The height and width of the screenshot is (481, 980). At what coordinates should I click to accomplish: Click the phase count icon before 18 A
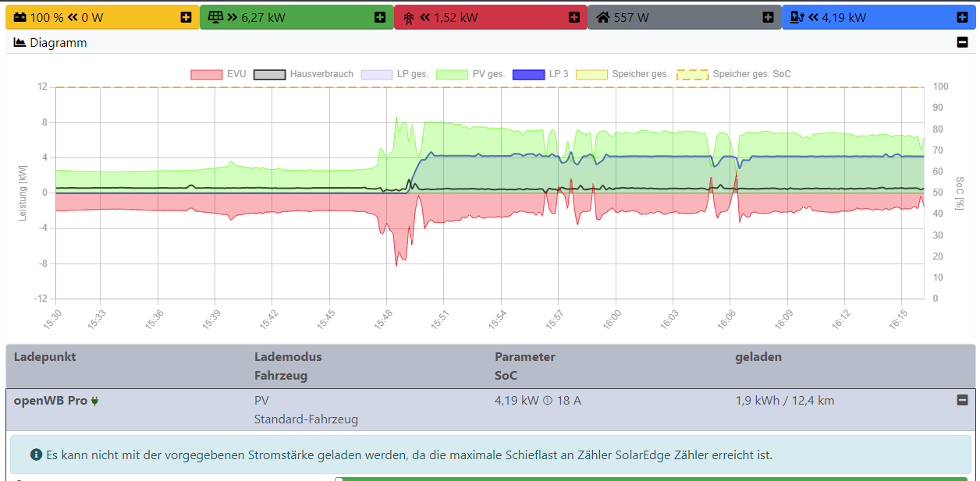pyautogui.click(x=548, y=401)
